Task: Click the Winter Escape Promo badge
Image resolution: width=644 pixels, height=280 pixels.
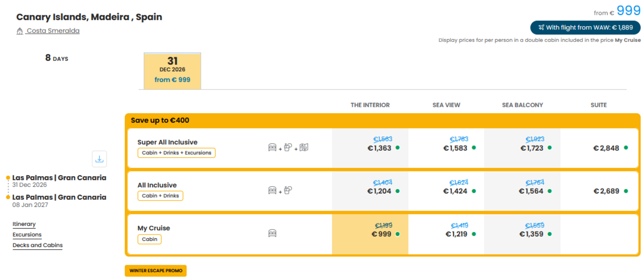Action: tap(156, 271)
